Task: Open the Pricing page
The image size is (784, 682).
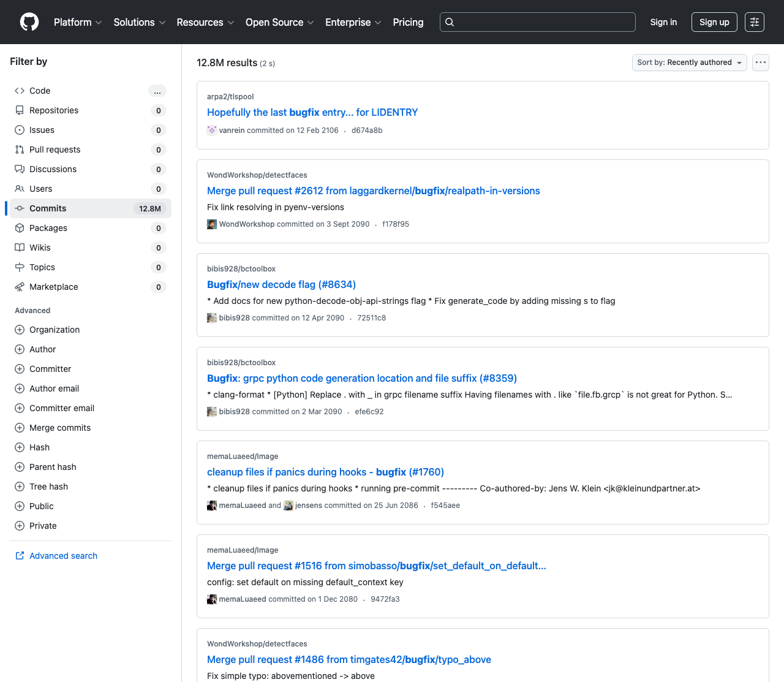Action: pyautogui.click(x=408, y=22)
